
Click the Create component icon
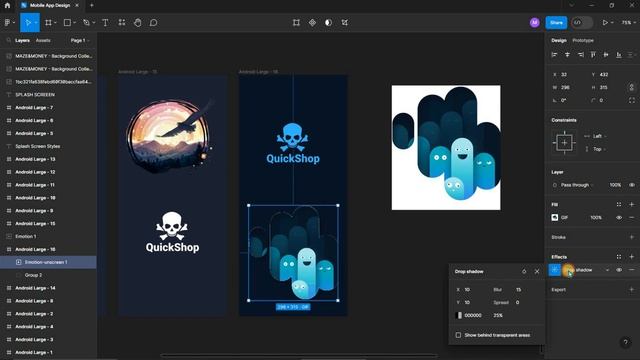click(312, 23)
